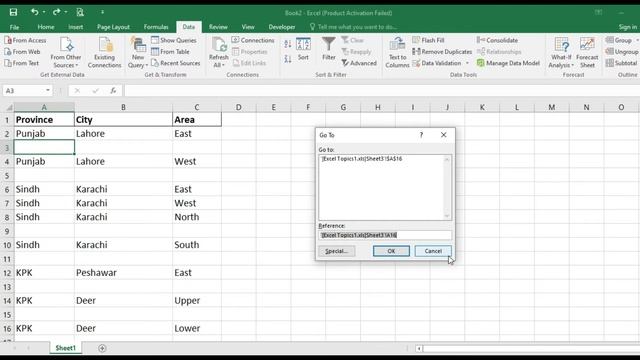Expand the Data Validation dropdown arrow
The width and height of the screenshot is (640, 360).
(467, 63)
